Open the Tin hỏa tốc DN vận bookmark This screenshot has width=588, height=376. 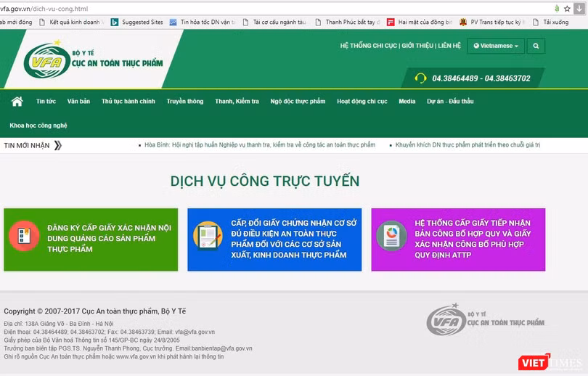click(x=202, y=22)
